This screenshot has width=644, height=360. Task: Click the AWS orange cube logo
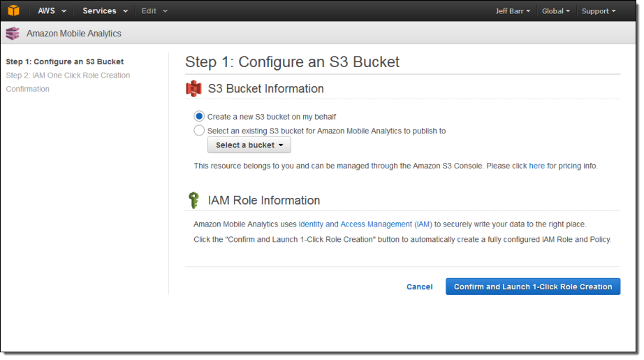pos(14,10)
